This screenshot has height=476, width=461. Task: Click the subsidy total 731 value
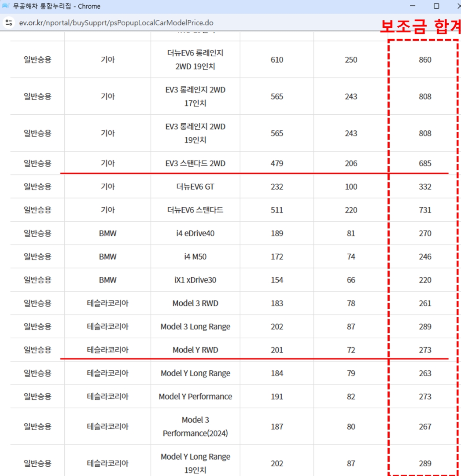click(x=425, y=210)
